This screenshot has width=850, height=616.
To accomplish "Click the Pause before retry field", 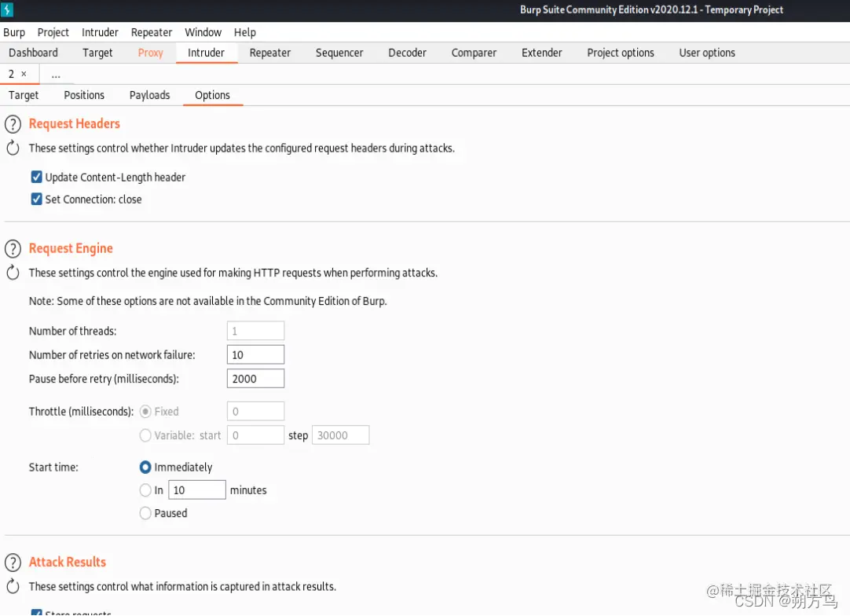I will pyautogui.click(x=255, y=379).
